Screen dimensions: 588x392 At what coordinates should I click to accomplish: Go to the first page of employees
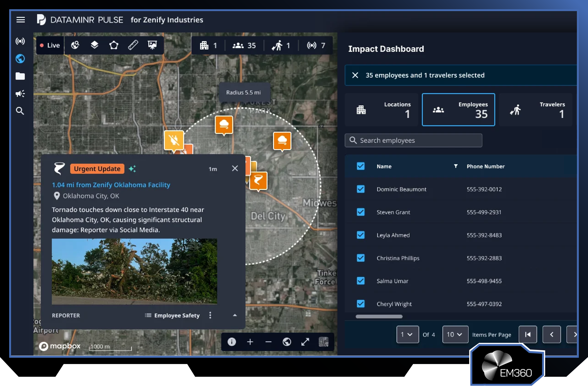pos(528,335)
